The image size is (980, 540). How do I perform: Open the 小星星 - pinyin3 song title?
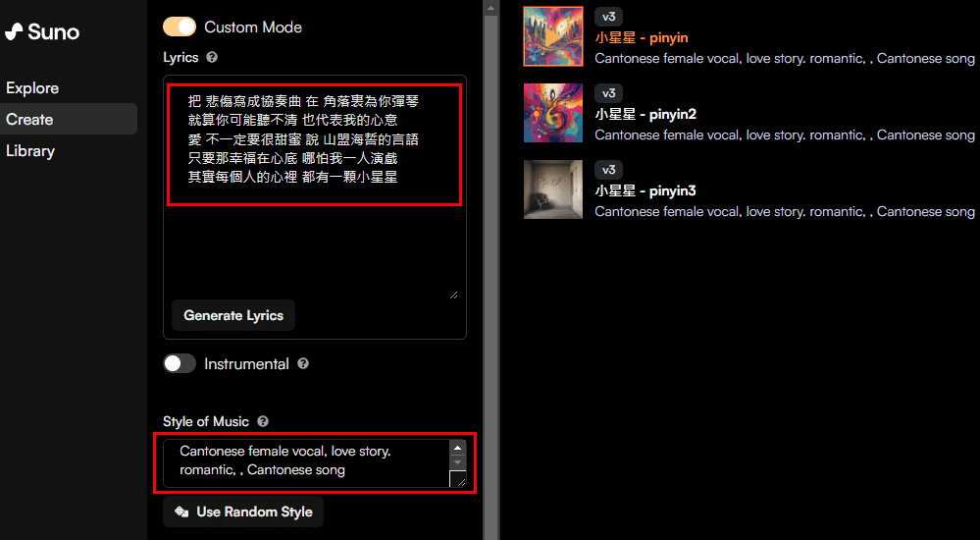pyautogui.click(x=645, y=190)
